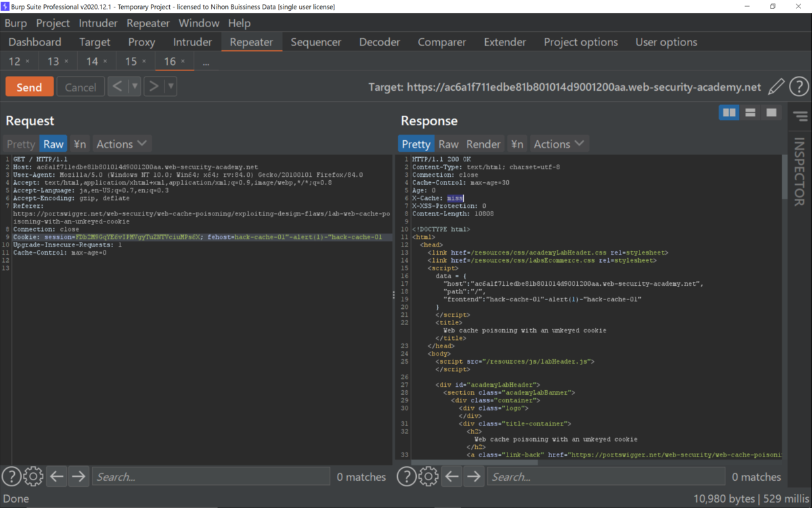Go back in request history
This screenshot has height=508, width=812.
tap(118, 87)
